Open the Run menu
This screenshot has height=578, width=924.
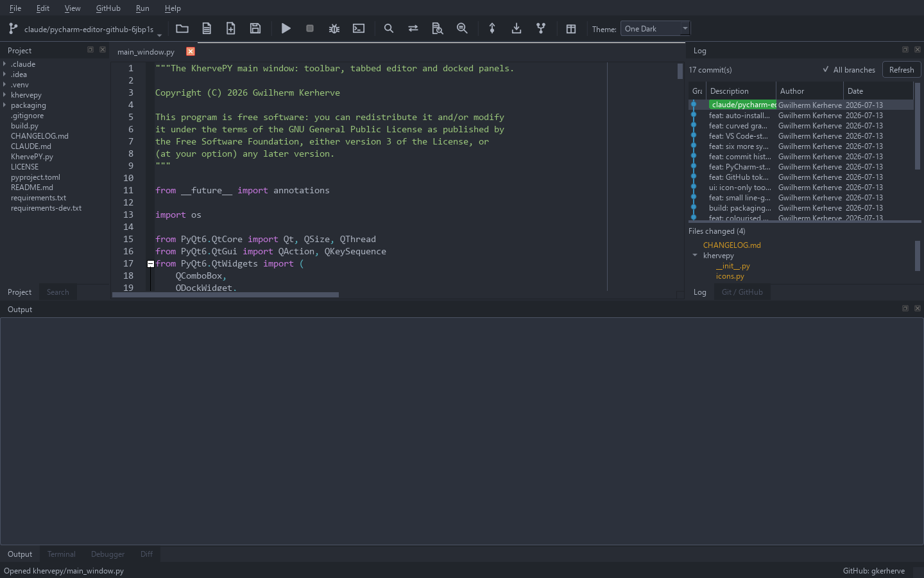[x=142, y=8]
